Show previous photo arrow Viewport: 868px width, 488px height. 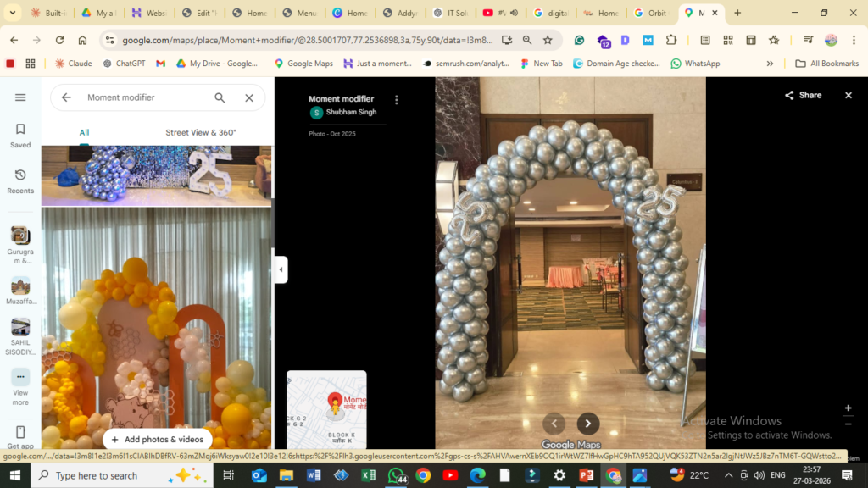[x=554, y=424]
